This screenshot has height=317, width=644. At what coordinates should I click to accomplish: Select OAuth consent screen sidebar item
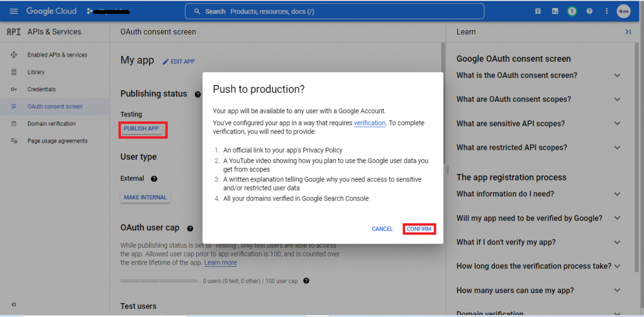55,106
